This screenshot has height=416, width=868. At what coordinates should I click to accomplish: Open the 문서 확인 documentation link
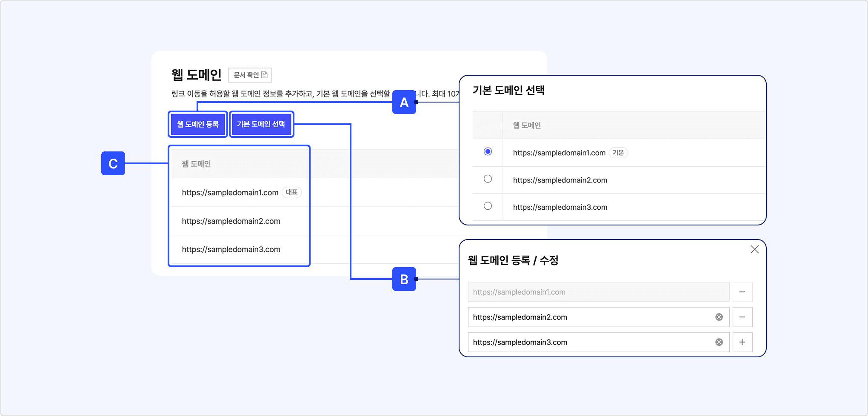tap(250, 75)
